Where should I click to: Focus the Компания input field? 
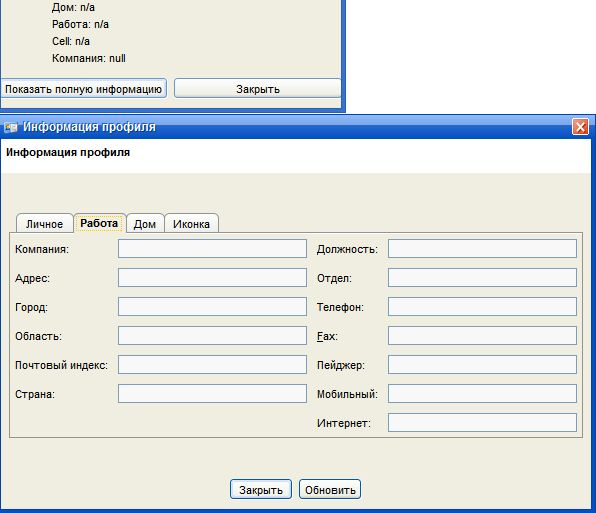(212, 249)
